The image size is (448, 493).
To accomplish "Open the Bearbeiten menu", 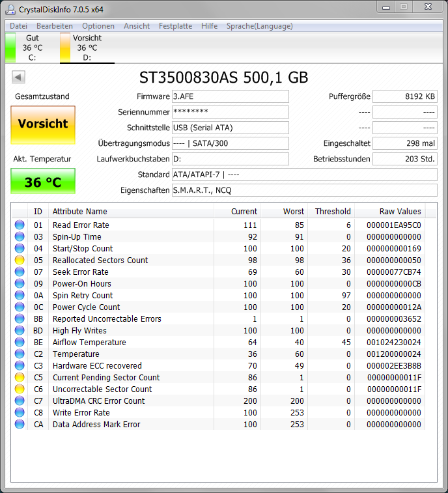I will pyautogui.click(x=55, y=26).
